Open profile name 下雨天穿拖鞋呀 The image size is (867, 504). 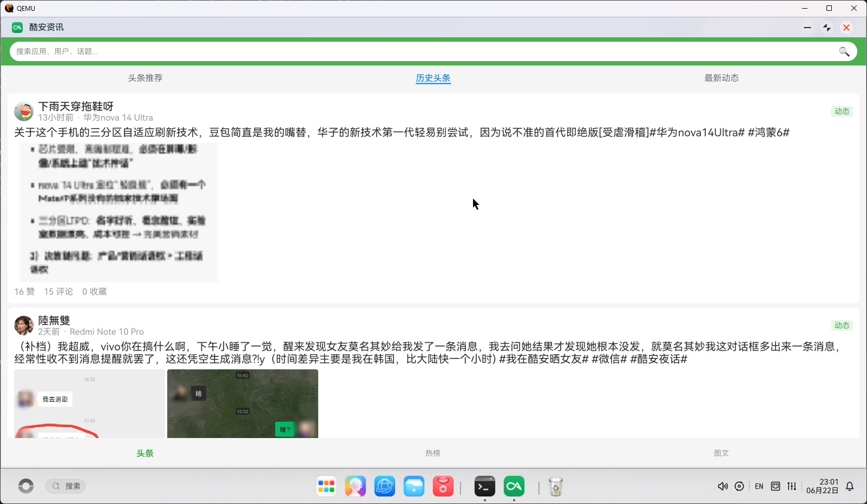click(x=76, y=107)
